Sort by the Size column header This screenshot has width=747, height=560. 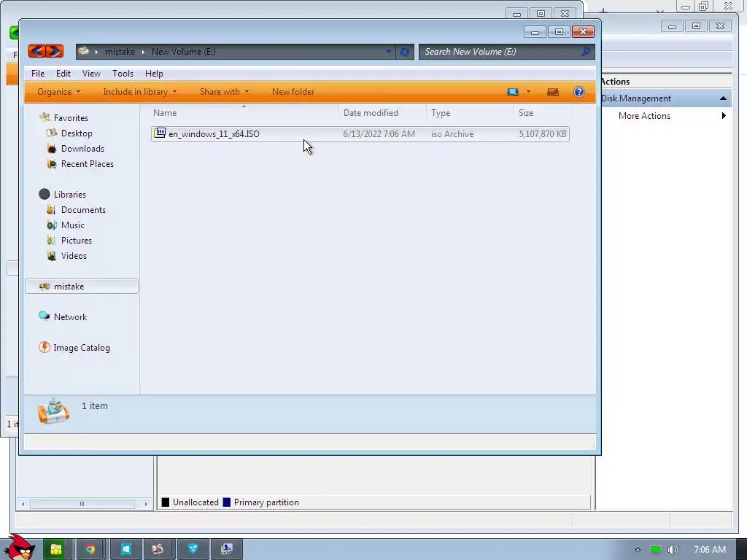click(543, 113)
